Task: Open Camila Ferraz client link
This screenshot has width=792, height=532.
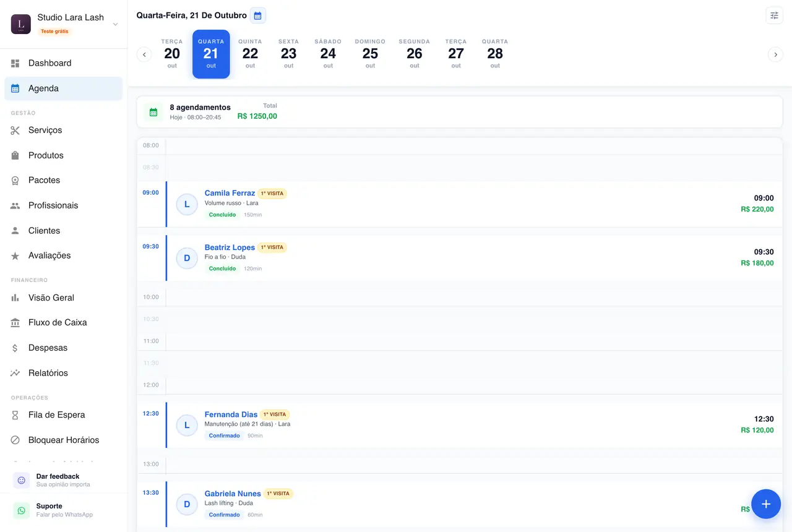Action: 230,193
